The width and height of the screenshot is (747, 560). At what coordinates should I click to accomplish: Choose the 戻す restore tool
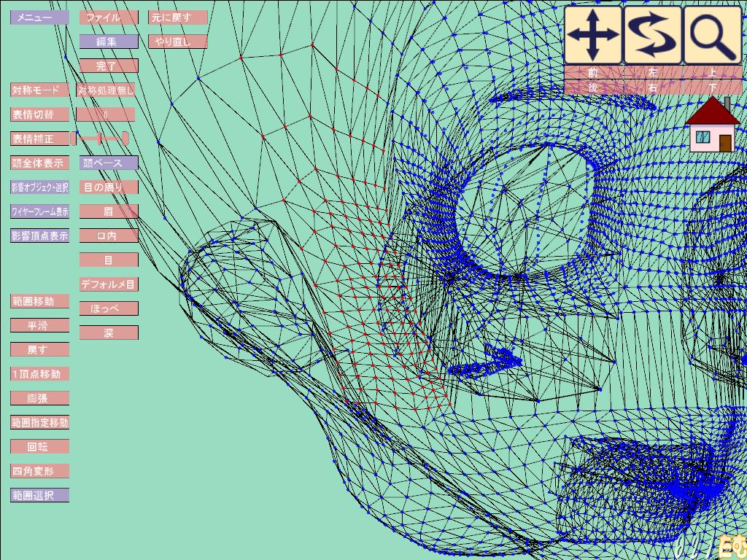(x=39, y=349)
